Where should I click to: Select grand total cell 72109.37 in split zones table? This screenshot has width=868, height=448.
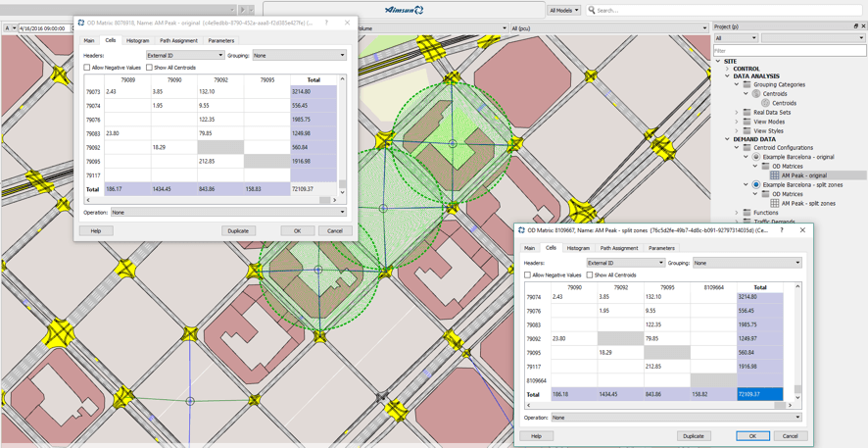[x=760, y=394]
